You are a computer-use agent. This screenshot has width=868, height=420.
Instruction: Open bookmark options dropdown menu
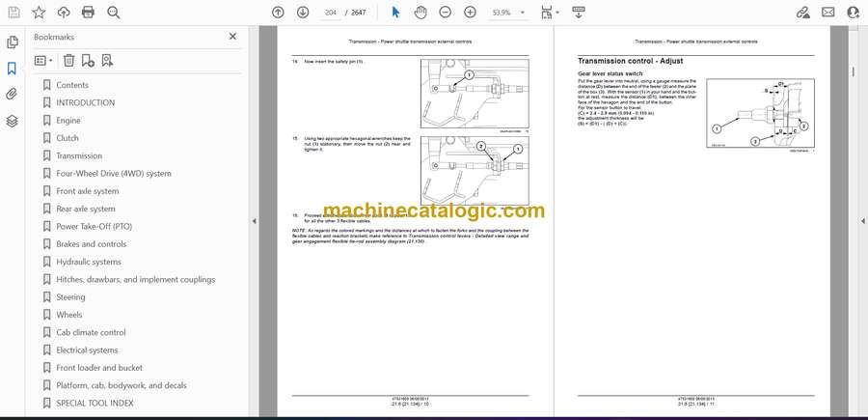44,60
